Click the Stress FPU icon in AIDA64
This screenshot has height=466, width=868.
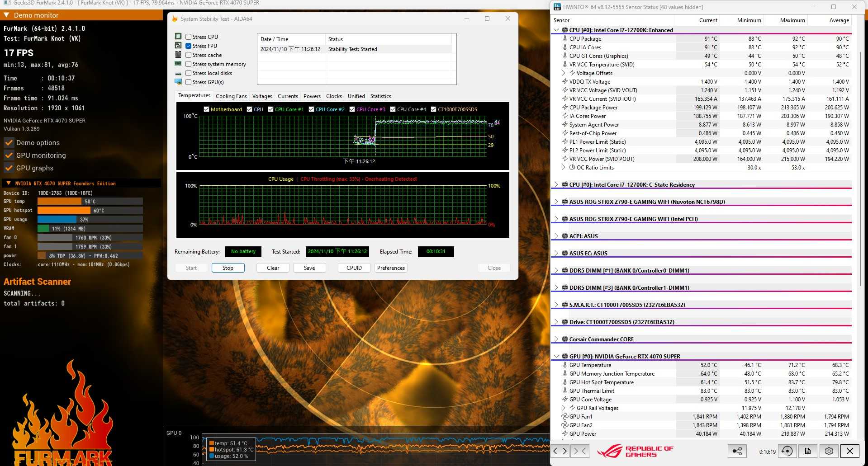point(178,46)
